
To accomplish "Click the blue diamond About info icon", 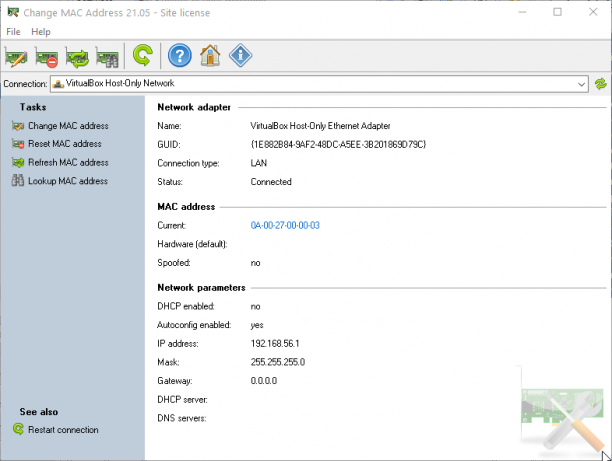I will coord(240,55).
